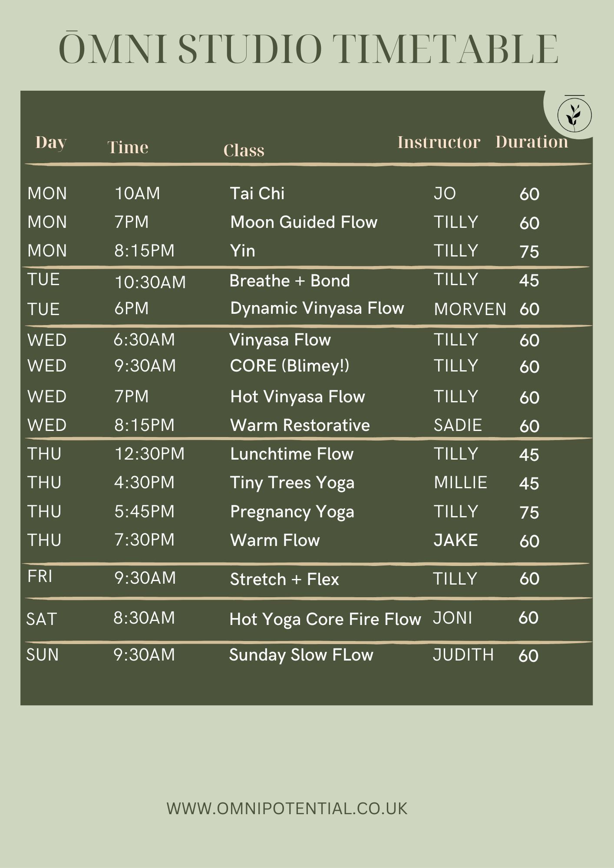Select the Warm Restorative class
614x868 pixels.
tap(300, 425)
